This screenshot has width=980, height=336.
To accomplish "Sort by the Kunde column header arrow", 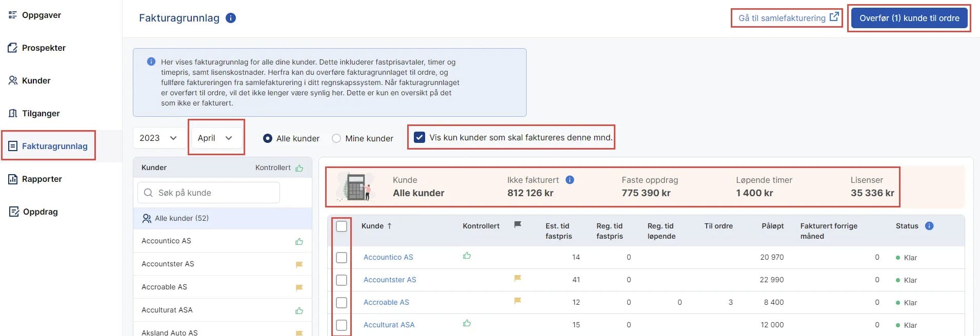I will (x=389, y=226).
